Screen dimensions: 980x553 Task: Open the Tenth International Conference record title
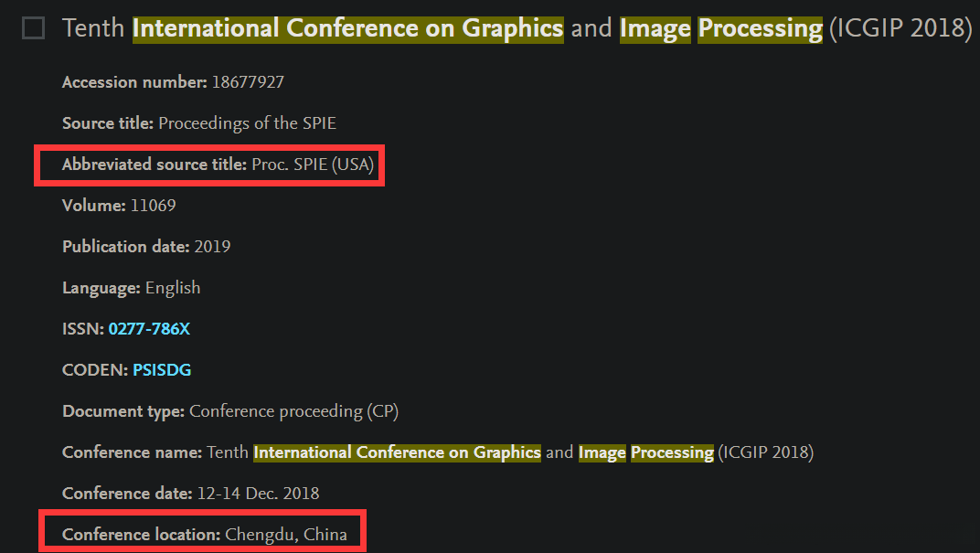coord(517,28)
